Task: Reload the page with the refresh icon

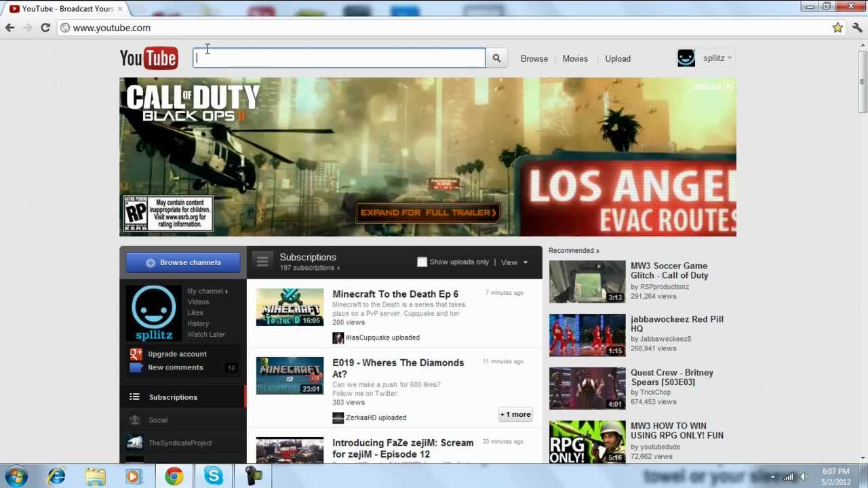Action: coord(45,28)
